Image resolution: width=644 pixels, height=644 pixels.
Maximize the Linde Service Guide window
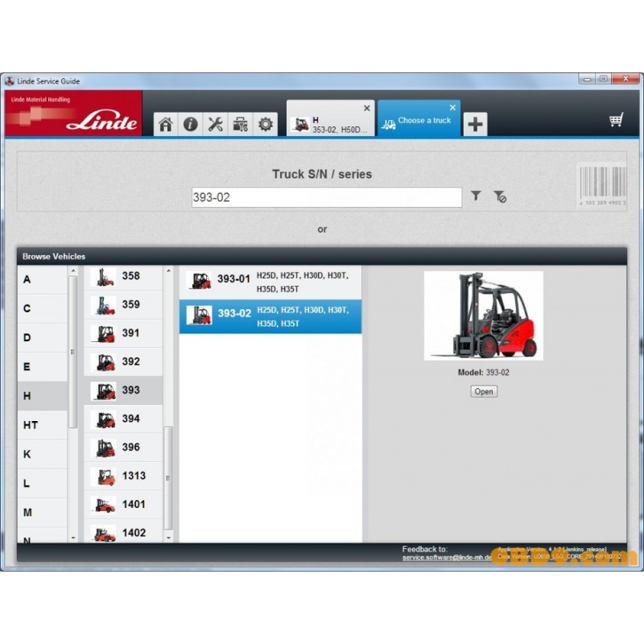click(603, 78)
